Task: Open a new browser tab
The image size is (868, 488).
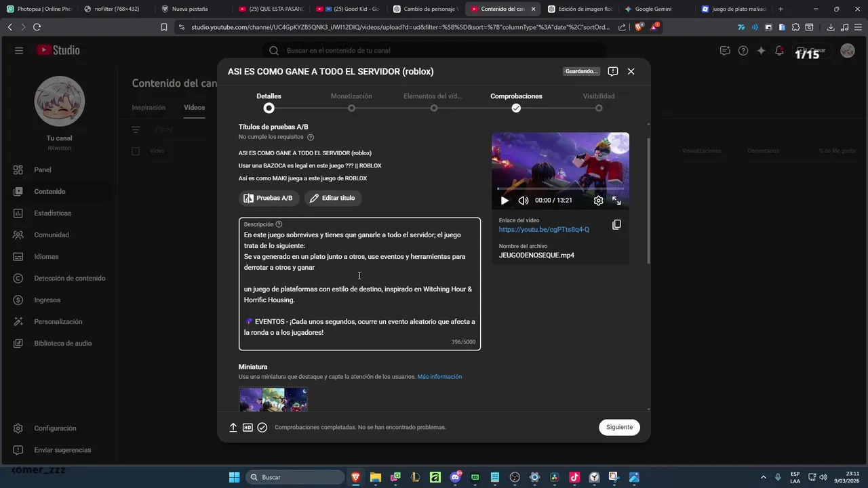Action: pos(781,9)
